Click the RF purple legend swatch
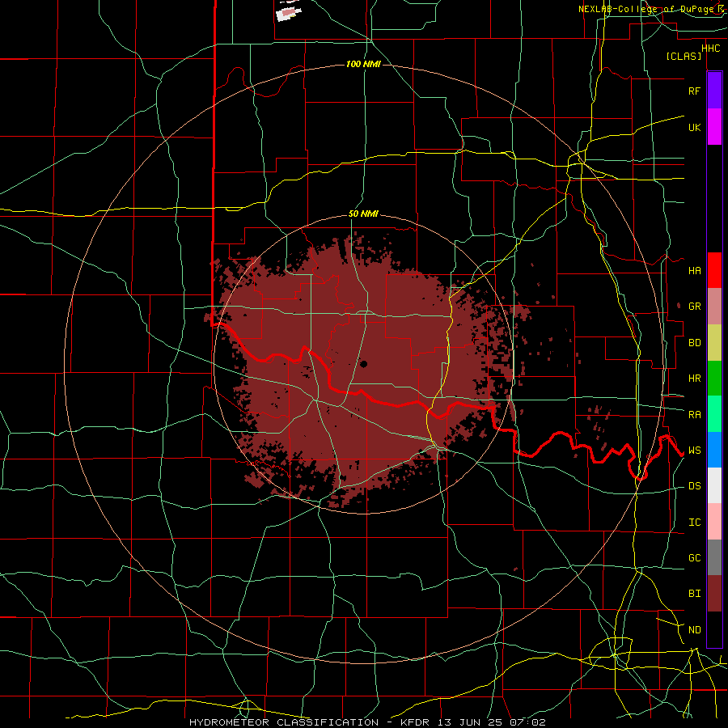The height and width of the screenshot is (728, 728). click(714, 91)
